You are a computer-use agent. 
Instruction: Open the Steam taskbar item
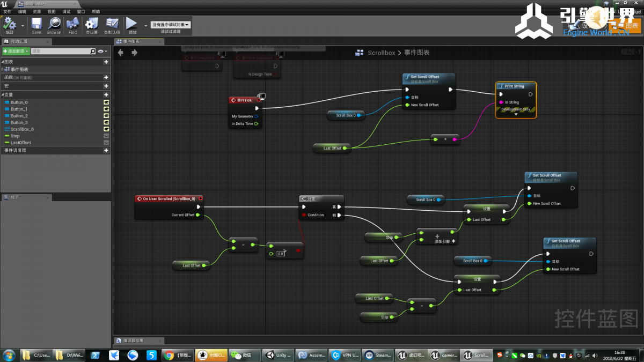(x=378, y=355)
